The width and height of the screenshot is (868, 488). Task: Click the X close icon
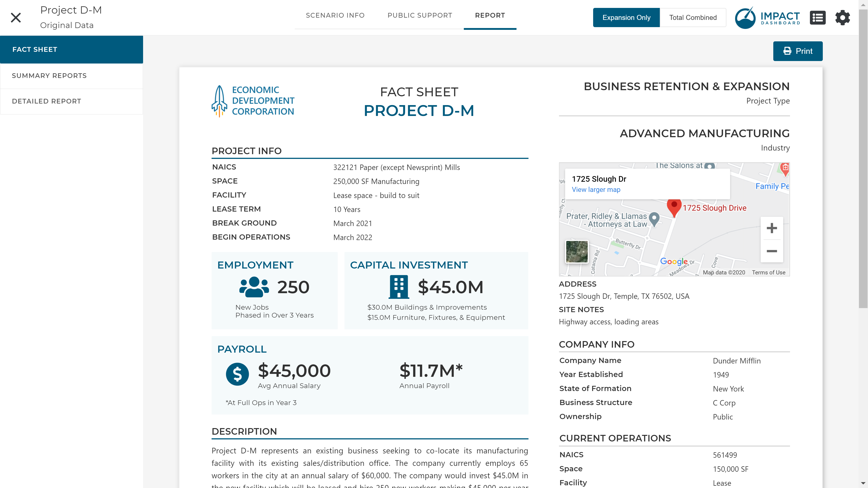[x=16, y=18]
